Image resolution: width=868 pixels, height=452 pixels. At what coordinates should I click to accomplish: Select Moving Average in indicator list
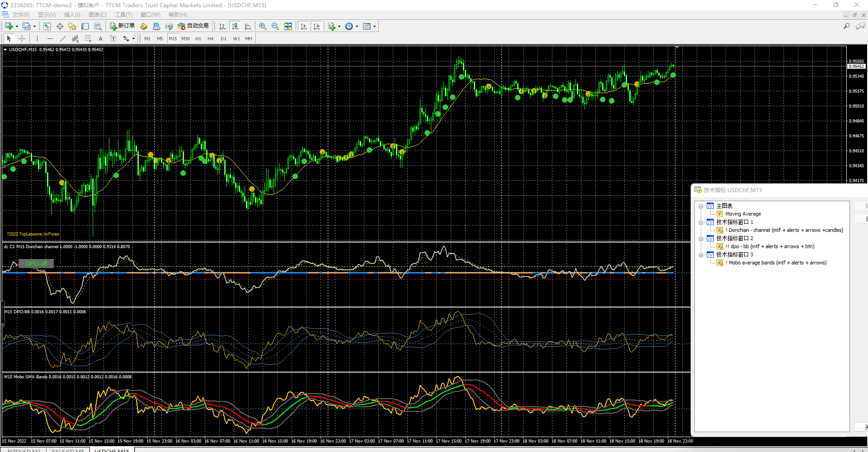click(x=743, y=214)
